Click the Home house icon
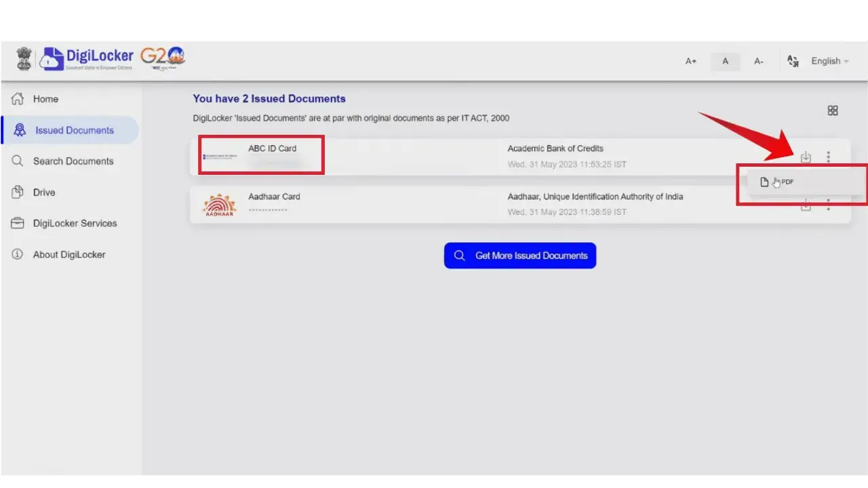Screen dimensions: 868x488 (18, 99)
